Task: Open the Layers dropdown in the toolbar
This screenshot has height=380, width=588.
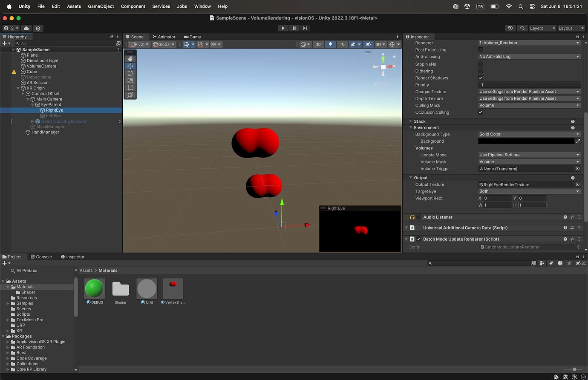Action: [542, 28]
